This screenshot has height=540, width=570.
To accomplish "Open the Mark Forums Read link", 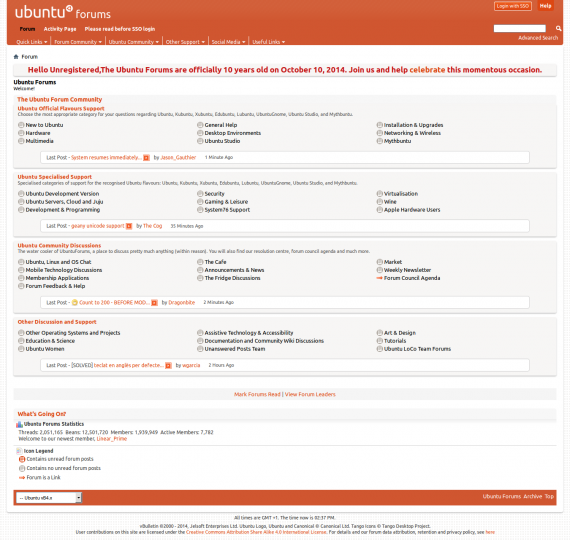I will click(257, 394).
